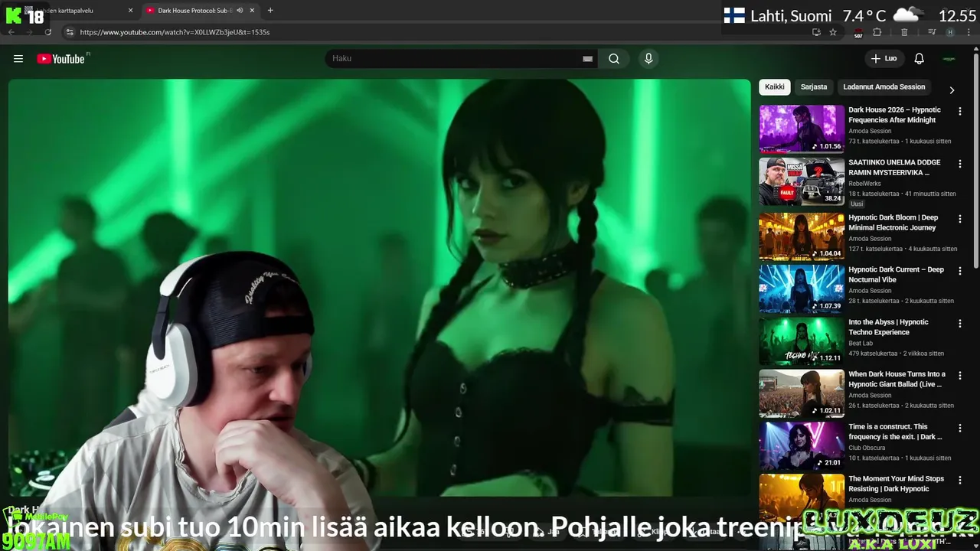Select the Kaikki filter chip
The width and height of the screenshot is (980, 551).
point(774,87)
